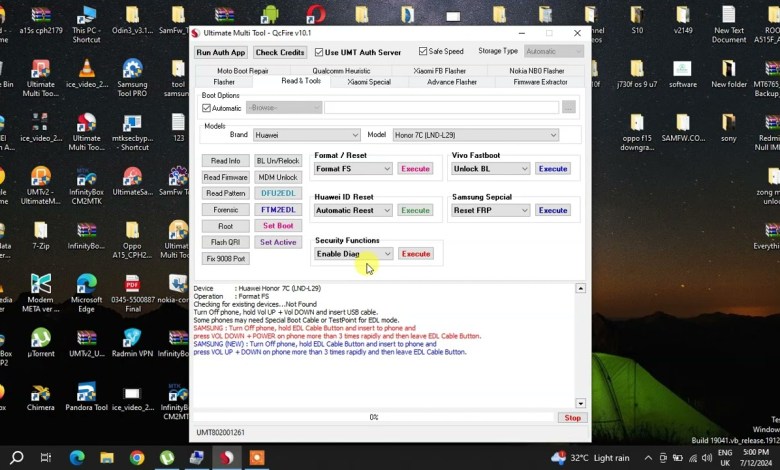
Task: Click the DFU2EDL button
Action: 278,193
